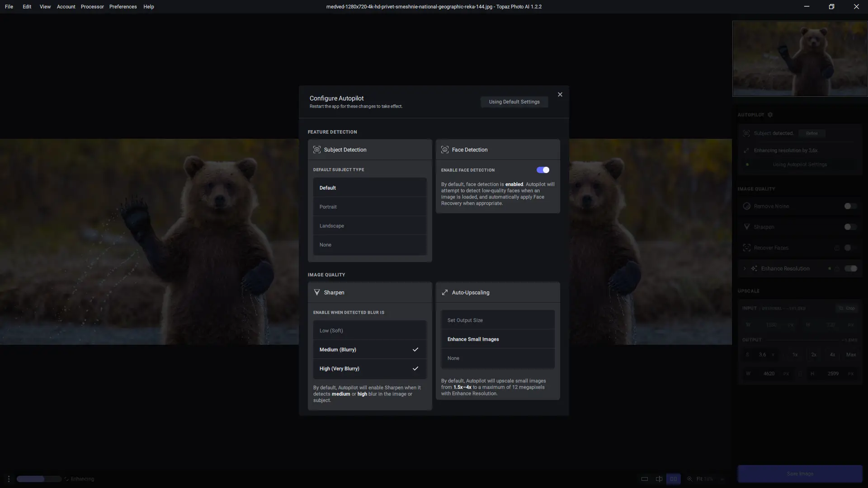Viewport: 868px width, 488px height.
Task: Close the Configure Autopilot dialog
Action: coord(560,94)
